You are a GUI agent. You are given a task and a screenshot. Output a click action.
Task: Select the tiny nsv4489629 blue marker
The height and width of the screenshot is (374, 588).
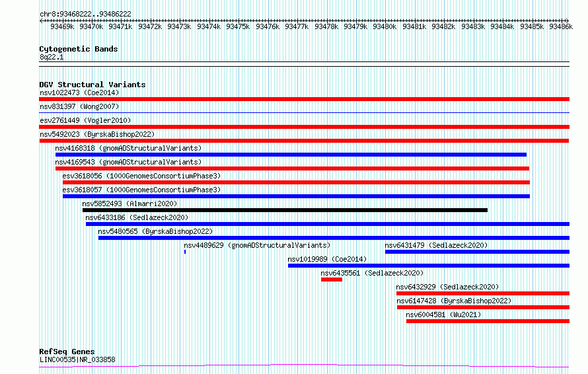click(185, 252)
